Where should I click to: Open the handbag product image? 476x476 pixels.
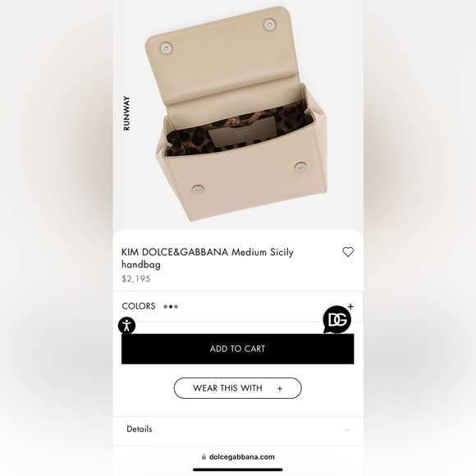[x=238, y=114]
